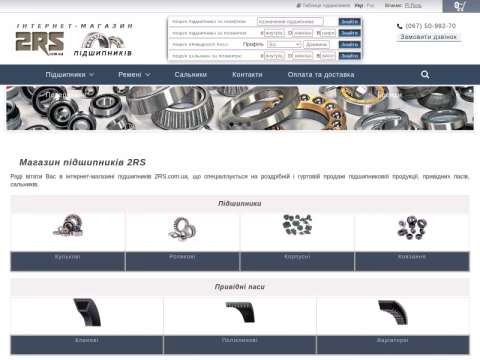Focus the width field in the bearing size search

[x=328, y=33]
